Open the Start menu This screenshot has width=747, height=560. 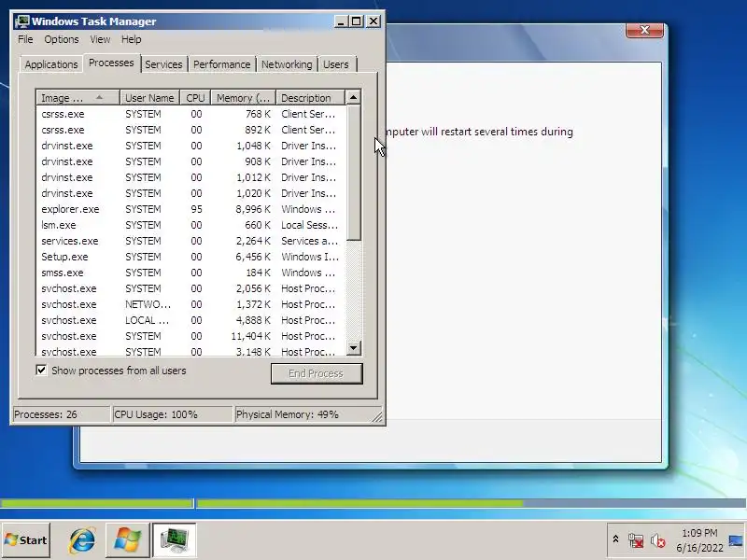(26, 540)
